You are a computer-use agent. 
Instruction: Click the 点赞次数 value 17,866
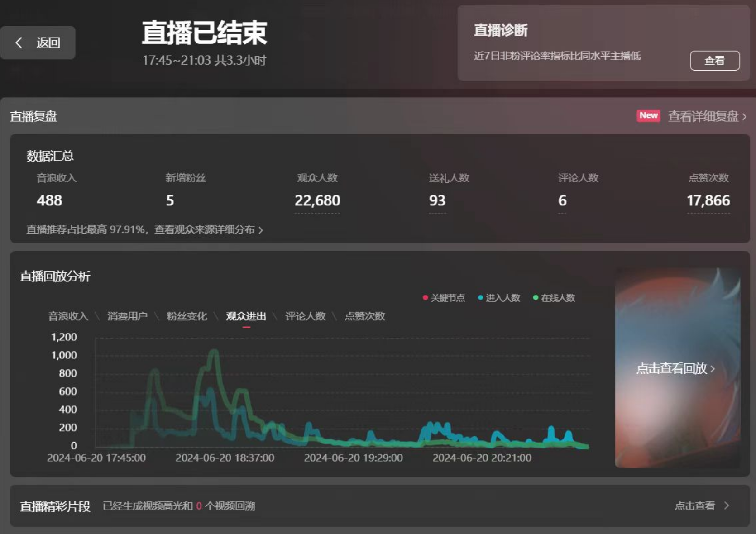pyautogui.click(x=708, y=200)
